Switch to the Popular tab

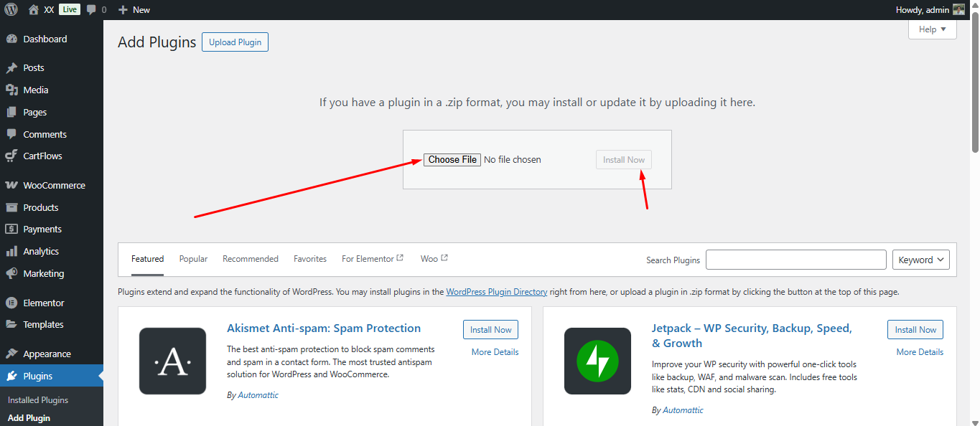click(x=193, y=259)
